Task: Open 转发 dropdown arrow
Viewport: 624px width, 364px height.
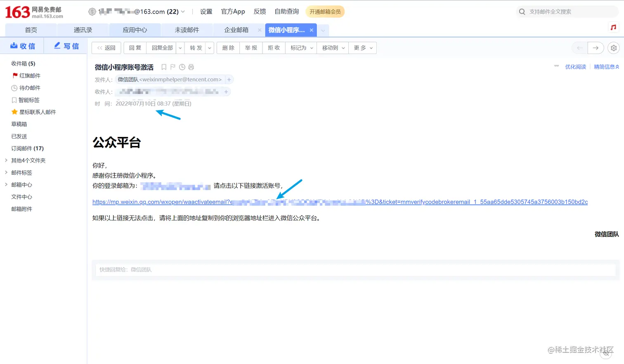Action: (x=210, y=48)
